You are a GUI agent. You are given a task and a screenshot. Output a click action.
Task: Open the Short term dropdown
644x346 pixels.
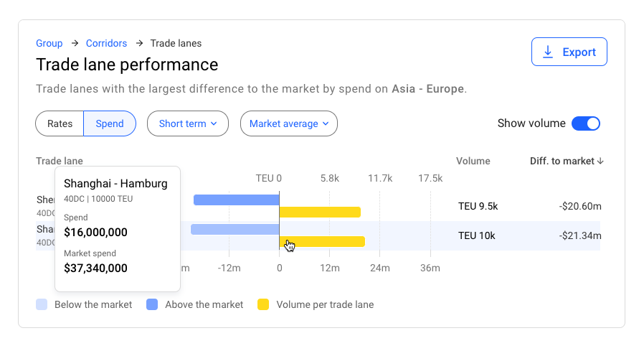click(x=187, y=123)
